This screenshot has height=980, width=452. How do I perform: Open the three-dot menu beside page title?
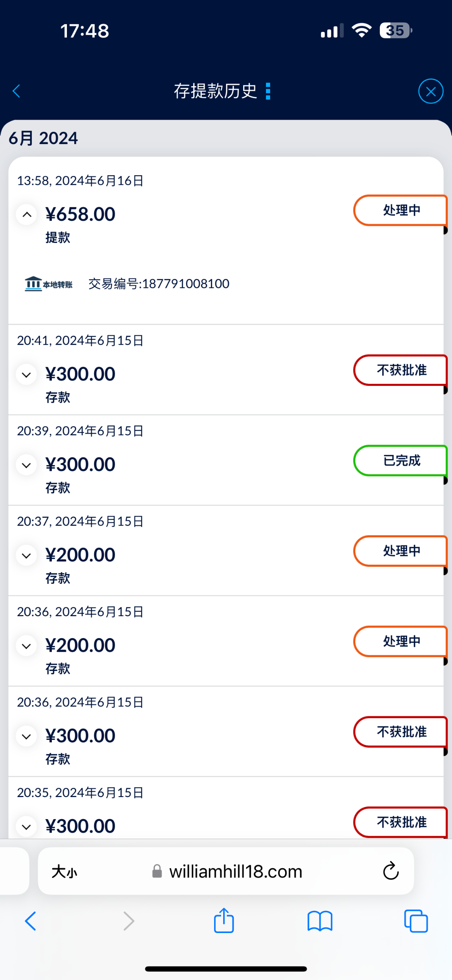[268, 91]
